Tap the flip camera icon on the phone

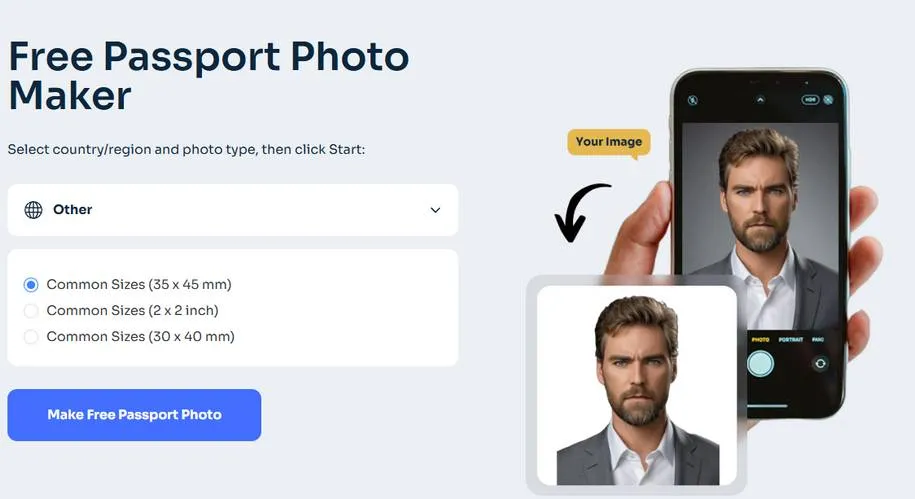[820, 364]
